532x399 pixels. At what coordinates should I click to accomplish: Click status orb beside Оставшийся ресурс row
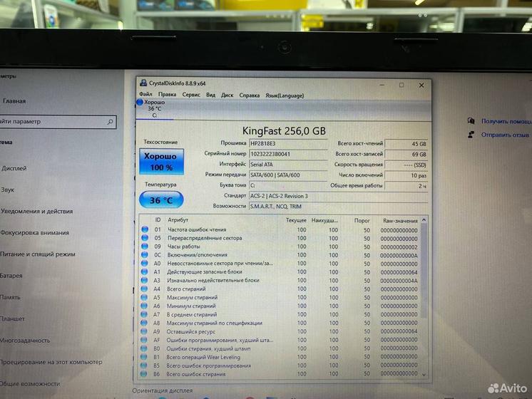[145, 331]
